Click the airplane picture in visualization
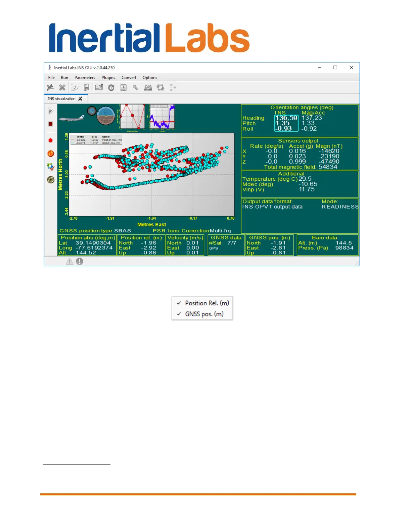The height and width of the screenshot is (532, 411). (72, 118)
